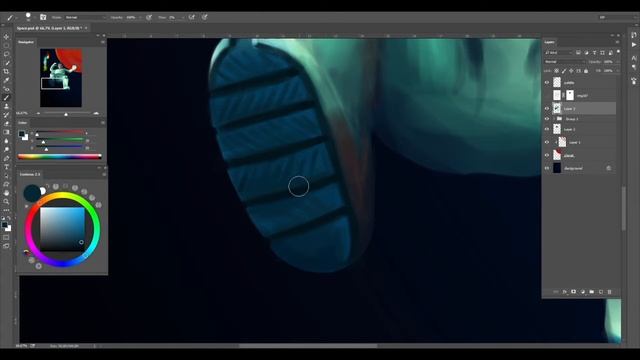This screenshot has width=640, height=360.
Task: Open the brush blending Mode dropdown
Action: coord(85,18)
